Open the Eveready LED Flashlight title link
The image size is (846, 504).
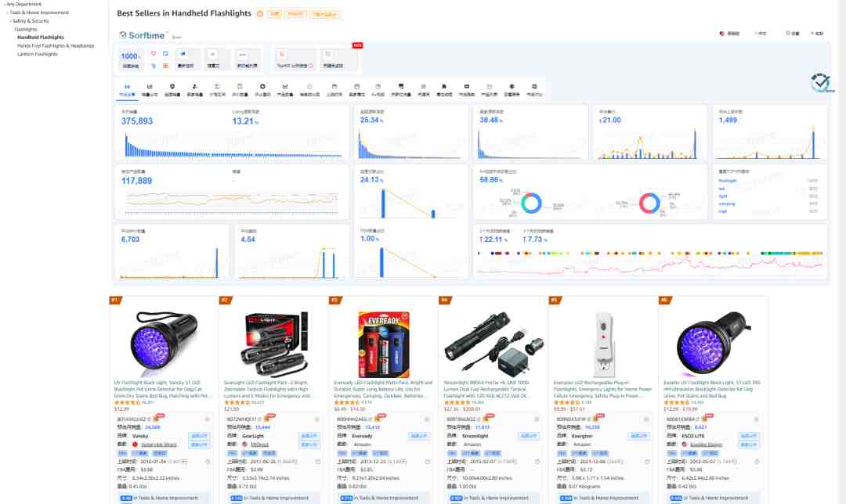pos(383,389)
